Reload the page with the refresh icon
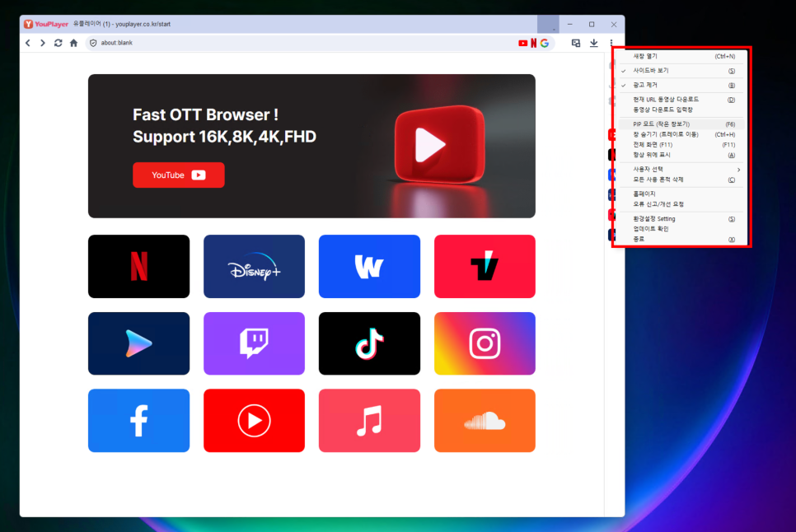The height and width of the screenshot is (532, 796). (x=59, y=43)
